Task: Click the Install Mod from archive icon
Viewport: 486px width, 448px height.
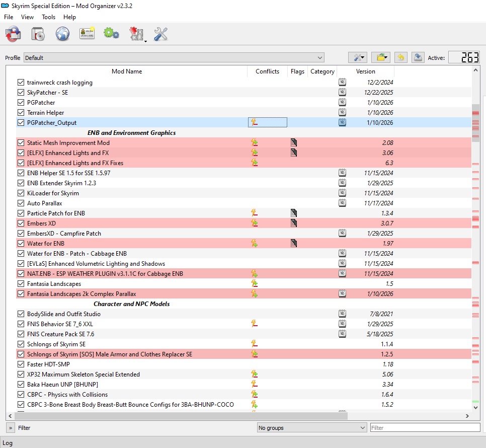Action: [x=38, y=34]
